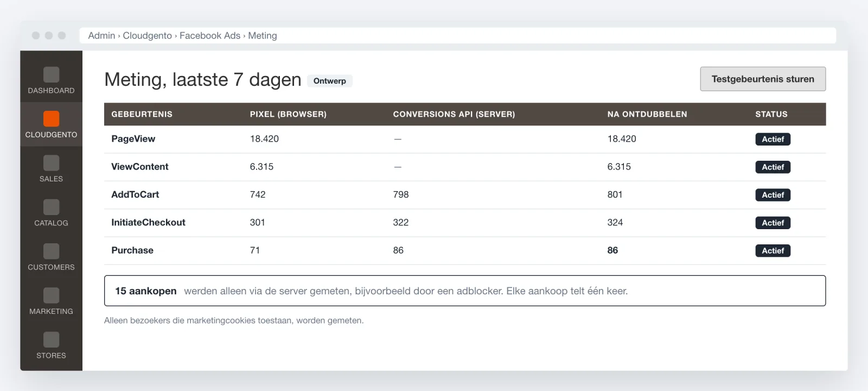Click the Actief status badge for ViewContent
This screenshot has width=868, height=391.
(x=773, y=167)
